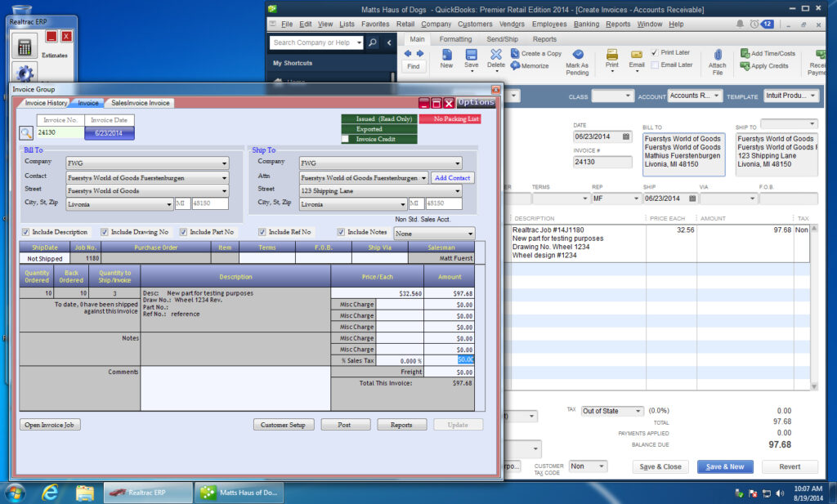The image size is (837, 504).
Task: Click Apply Credits in ribbon
Action: coord(764,65)
